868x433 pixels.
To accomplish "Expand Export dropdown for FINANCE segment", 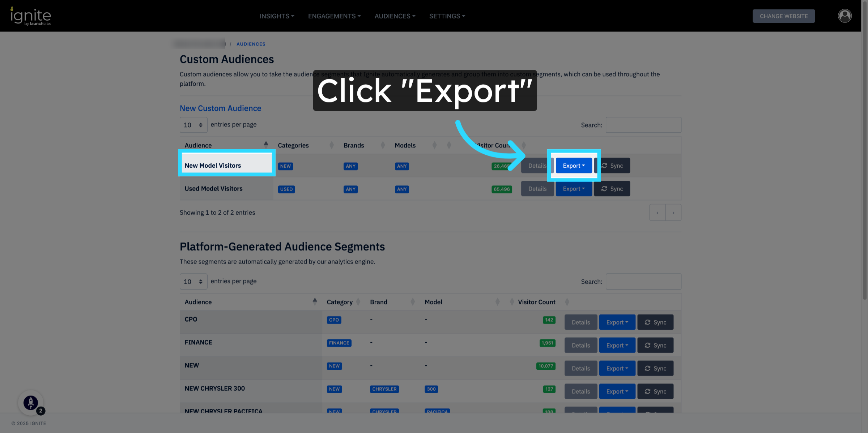I will 617,345.
